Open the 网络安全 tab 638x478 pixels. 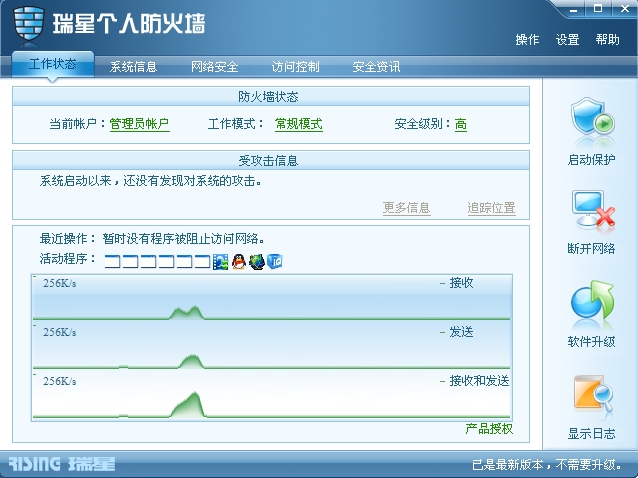tap(214, 67)
